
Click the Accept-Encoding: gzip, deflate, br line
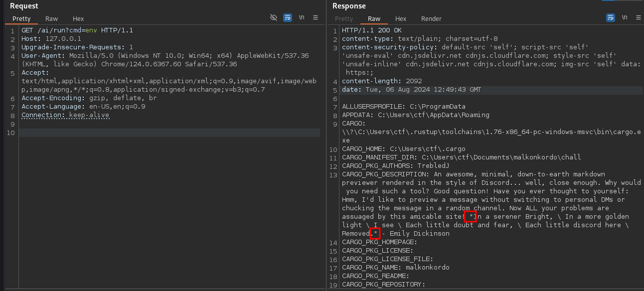click(89, 98)
